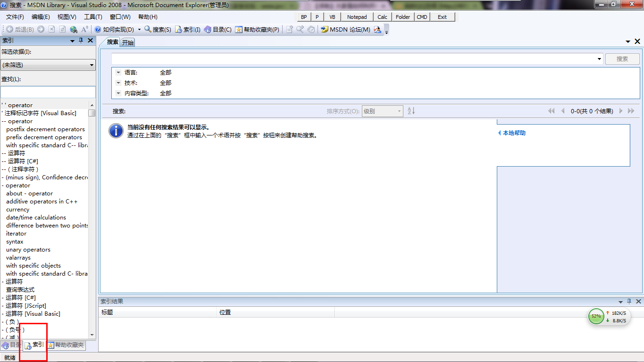
Task: Click the save search (magnifier plus) icon
Action: click(x=300, y=29)
